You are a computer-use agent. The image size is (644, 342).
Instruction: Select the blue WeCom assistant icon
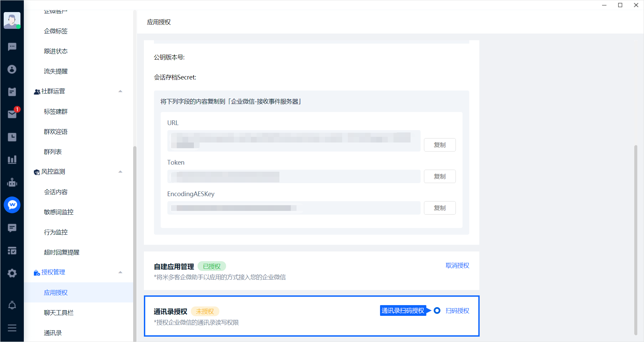12,205
